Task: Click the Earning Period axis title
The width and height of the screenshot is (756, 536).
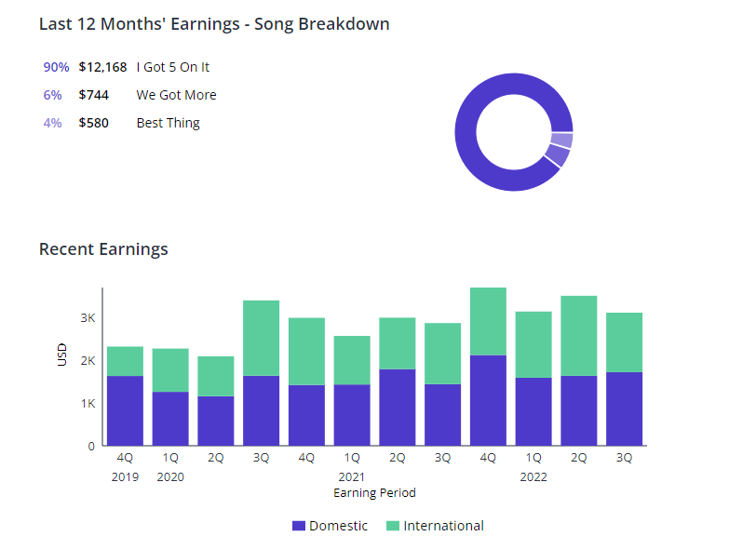Action: (x=374, y=492)
